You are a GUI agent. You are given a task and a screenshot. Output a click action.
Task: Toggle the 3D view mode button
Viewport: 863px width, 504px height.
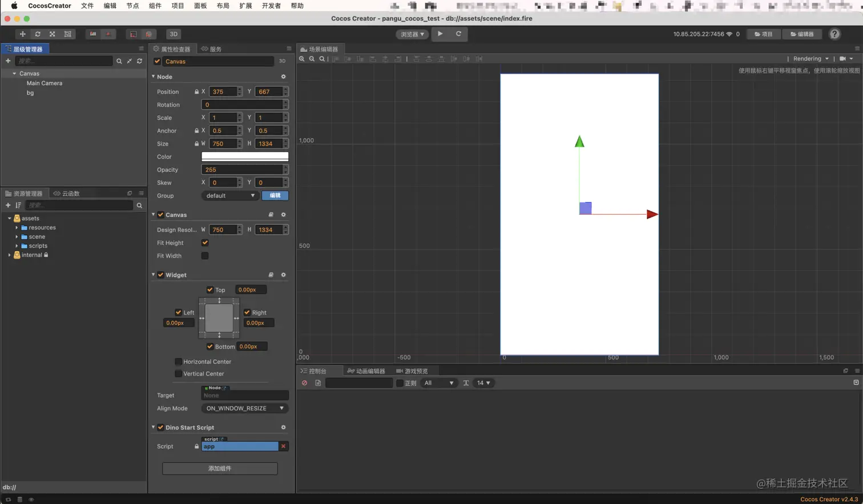pos(174,34)
